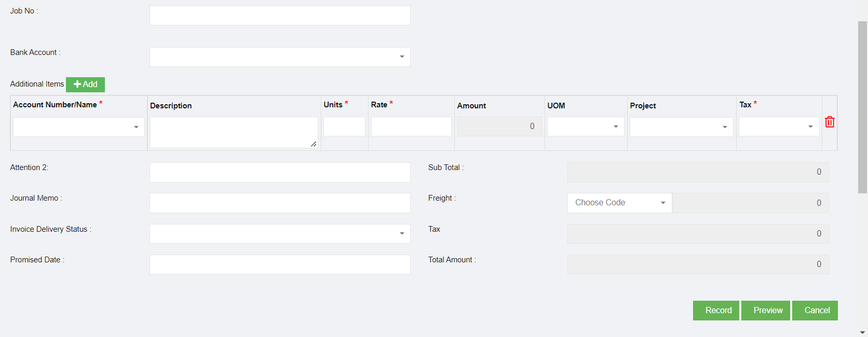Click the Journal Memo input field
The width and height of the screenshot is (868, 337).
[280, 203]
